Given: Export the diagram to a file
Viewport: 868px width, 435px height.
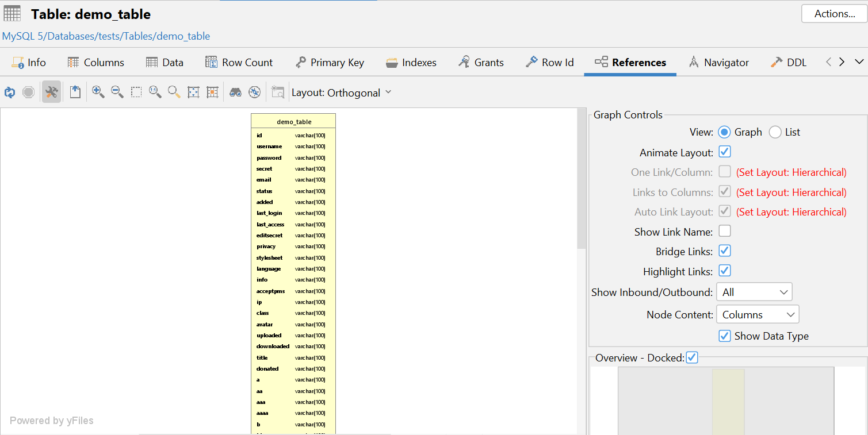Looking at the screenshot, I should click(x=75, y=92).
